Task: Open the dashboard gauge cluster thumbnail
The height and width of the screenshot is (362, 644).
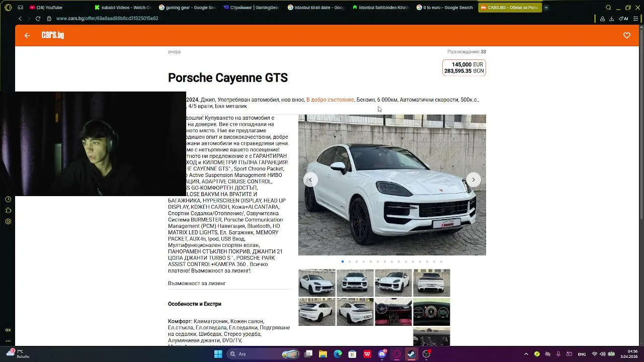Action: (x=432, y=312)
